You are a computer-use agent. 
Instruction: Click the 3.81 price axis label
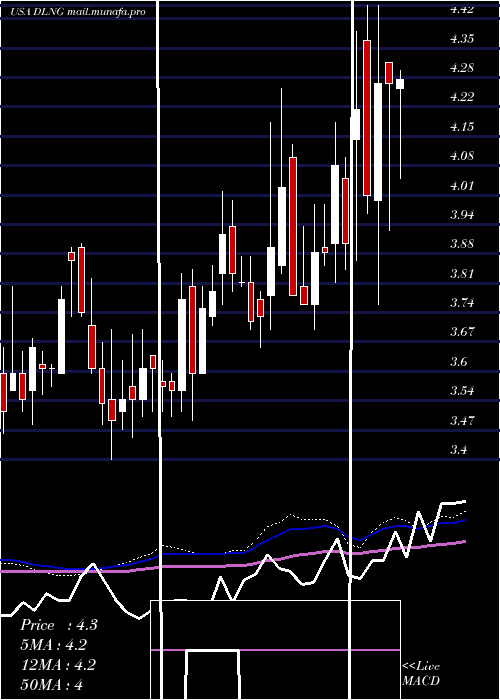pos(462,274)
